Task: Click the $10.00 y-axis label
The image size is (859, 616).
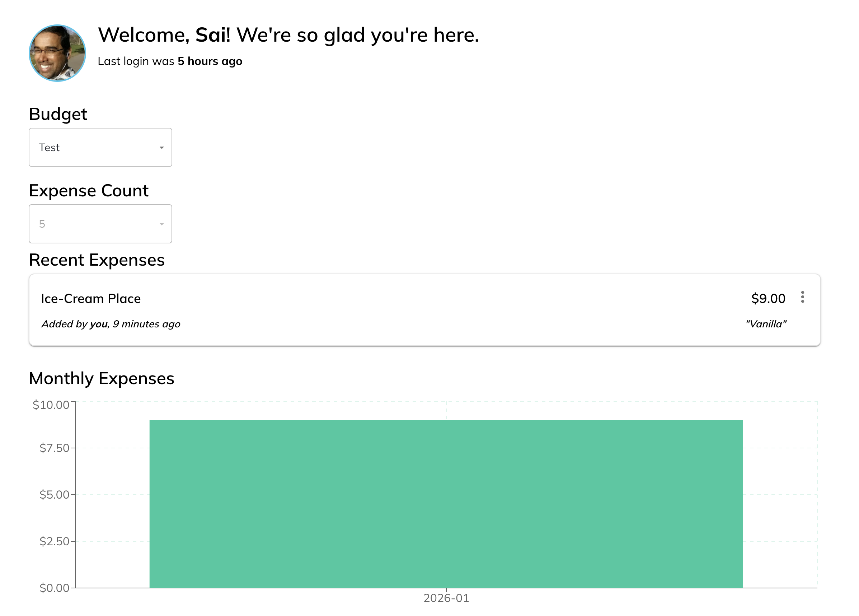Action: 51,405
